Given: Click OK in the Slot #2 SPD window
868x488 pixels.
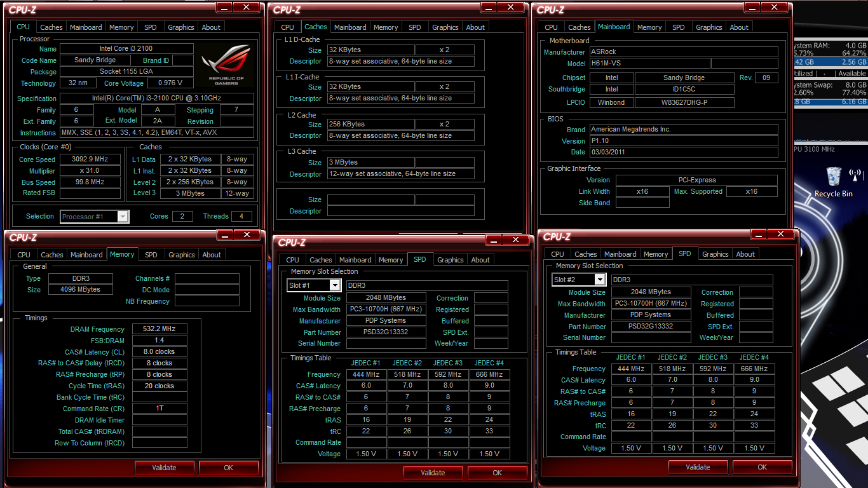Looking at the screenshot, I should (763, 467).
